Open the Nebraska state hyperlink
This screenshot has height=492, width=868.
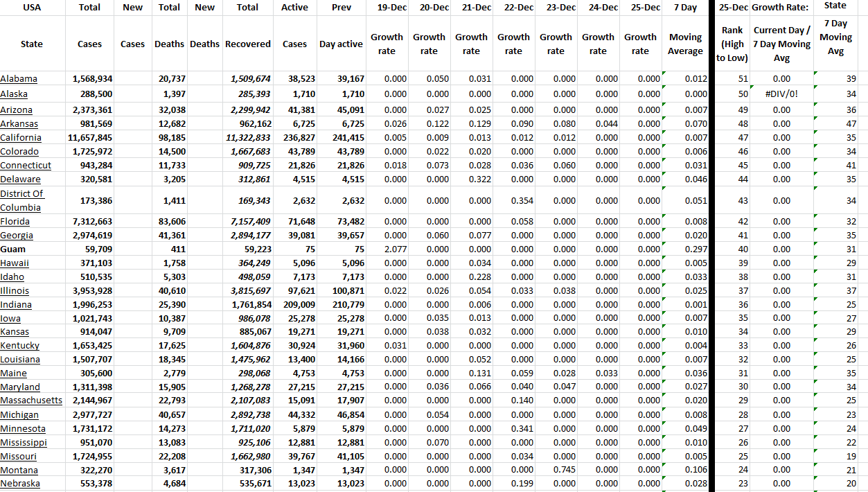(x=19, y=483)
